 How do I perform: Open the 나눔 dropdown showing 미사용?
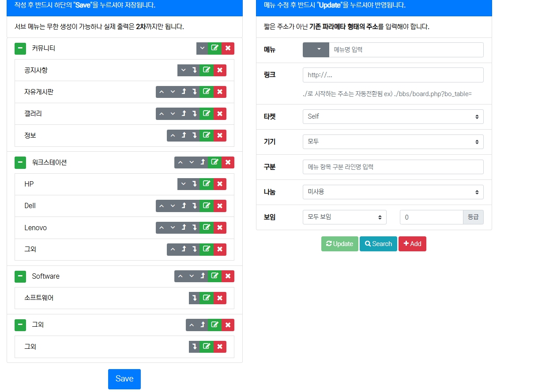click(393, 192)
